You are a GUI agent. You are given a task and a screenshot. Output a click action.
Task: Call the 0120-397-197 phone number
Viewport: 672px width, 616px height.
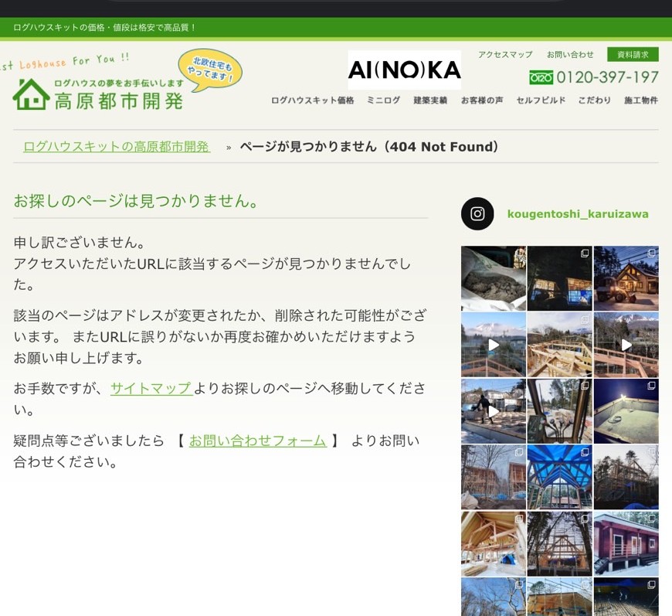tap(607, 77)
